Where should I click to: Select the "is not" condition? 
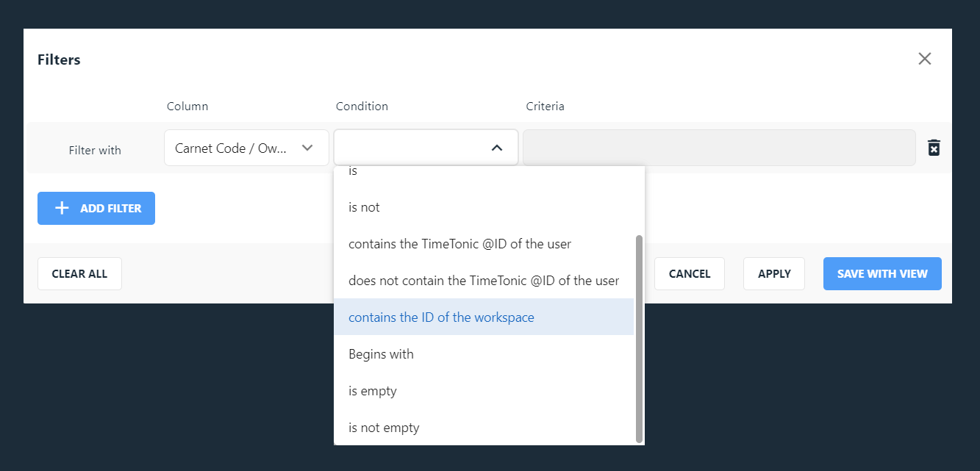point(365,207)
